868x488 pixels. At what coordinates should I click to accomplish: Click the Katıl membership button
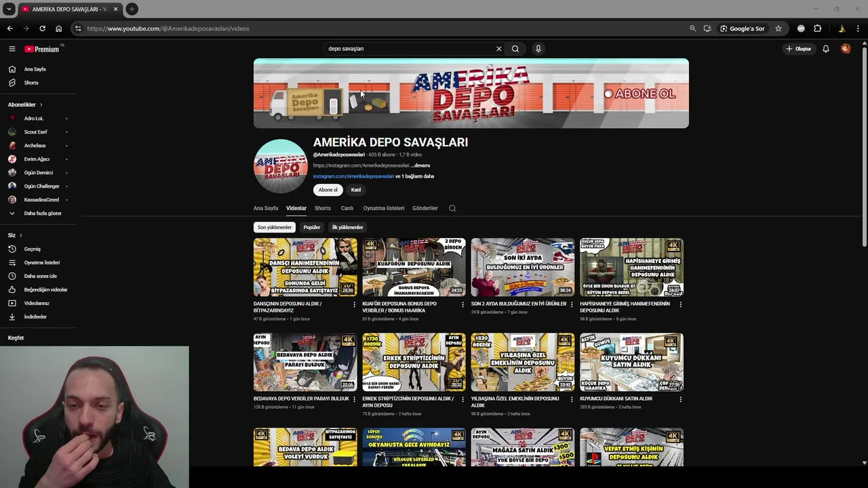[356, 190]
